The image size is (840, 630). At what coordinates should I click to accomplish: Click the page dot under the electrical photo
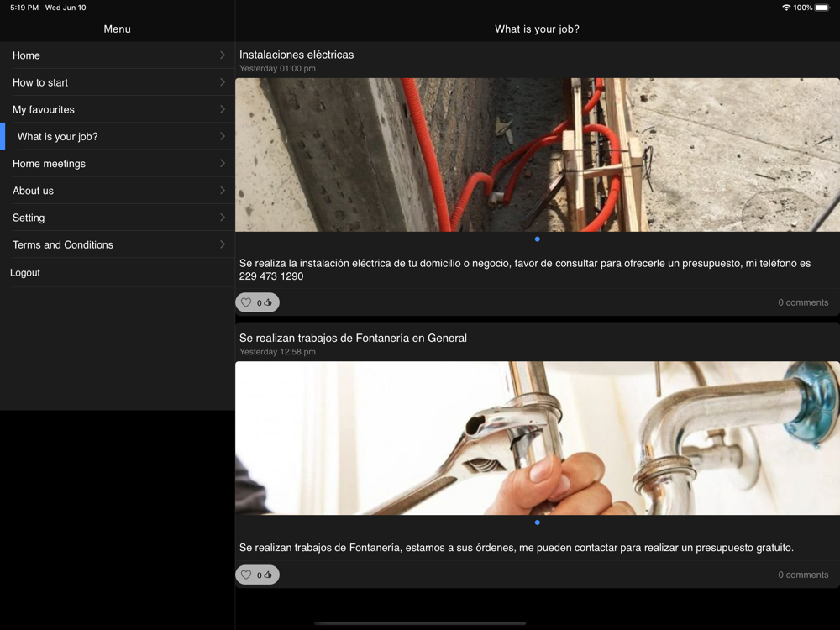[x=538, y=239]
